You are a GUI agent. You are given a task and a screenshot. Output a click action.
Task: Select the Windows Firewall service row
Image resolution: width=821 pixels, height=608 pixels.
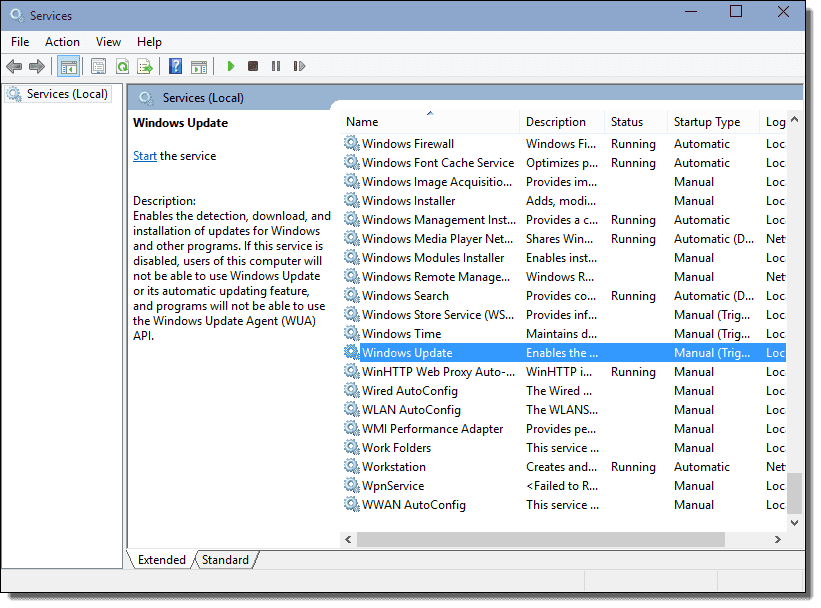click(x=408, y=144)
